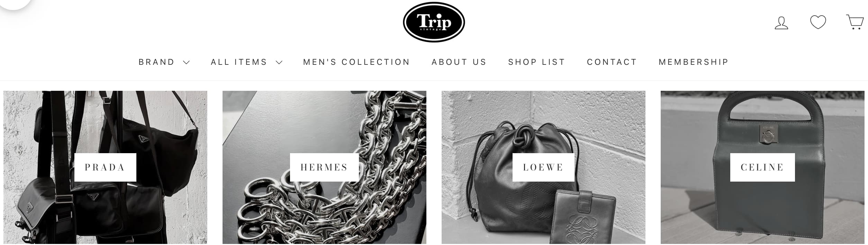The image size is (868, 245).
Task: Open the BRAND menu
Action: pyautogui.click(x=156, y=62)
